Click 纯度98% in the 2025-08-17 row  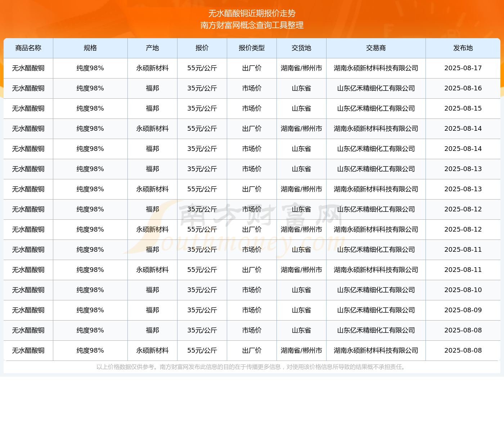[x=90, y=68]
